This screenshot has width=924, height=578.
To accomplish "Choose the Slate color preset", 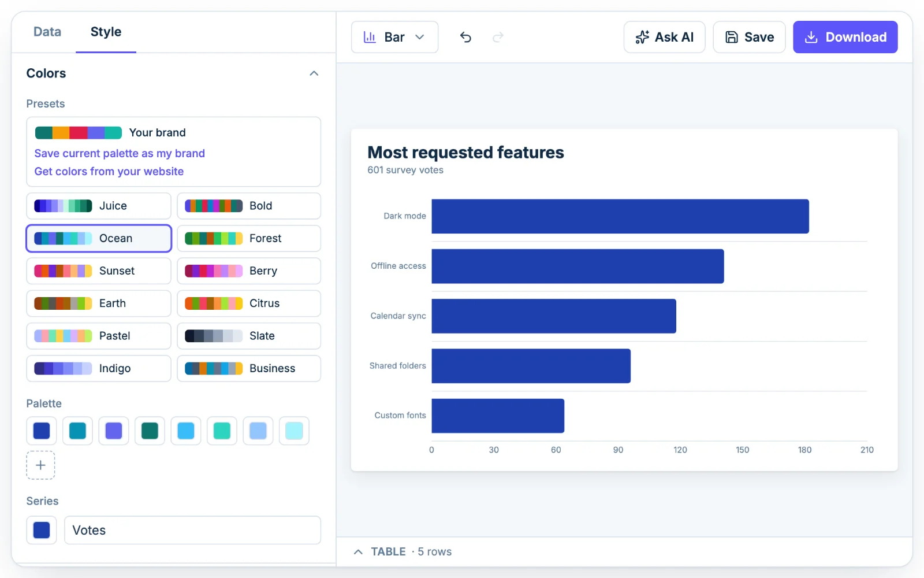I will pyautogui.click(x=249, y=336).
